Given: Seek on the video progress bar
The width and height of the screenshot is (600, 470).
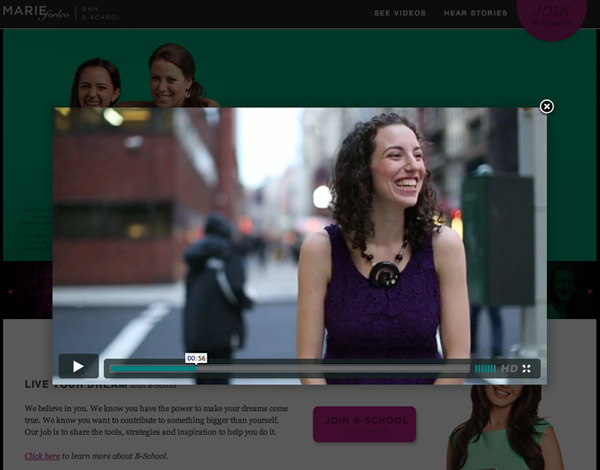Looking at the screenshot, I should click(x=290, y=369).
